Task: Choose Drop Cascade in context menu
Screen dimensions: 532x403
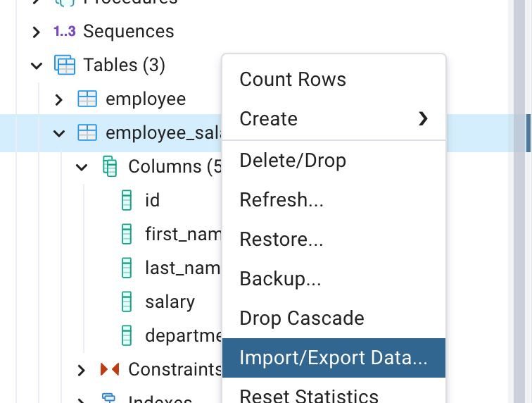Action: click(x=302, y=318)
